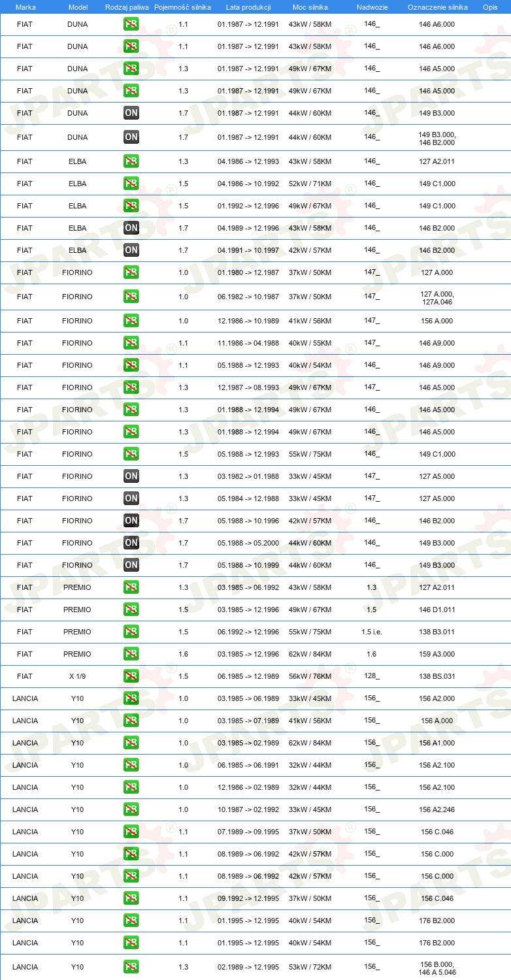Click the Oznaczenie silnika column header
Viewport: 511px width, 980px height.
pos(437,7)
